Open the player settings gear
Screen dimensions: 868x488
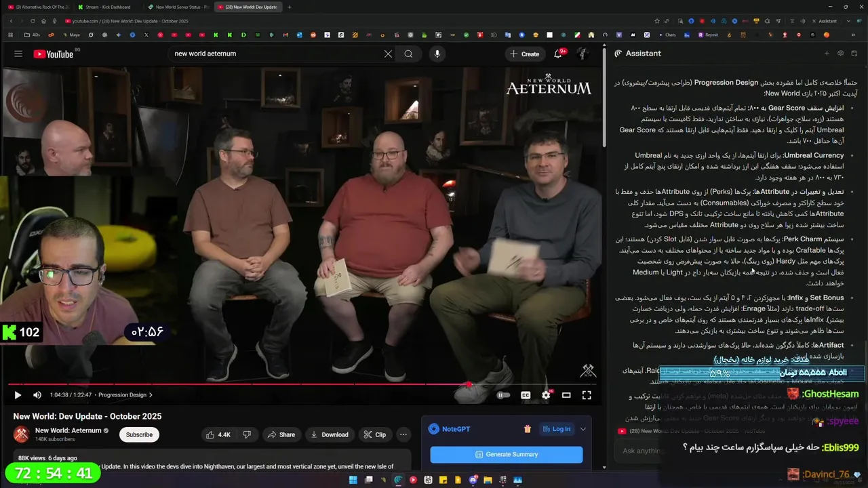coord(546,395)
